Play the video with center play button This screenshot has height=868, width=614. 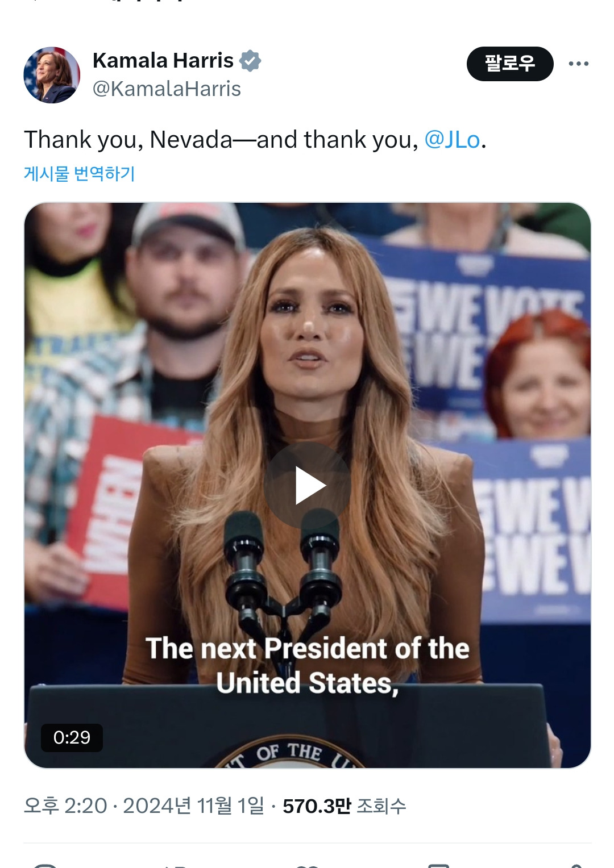click(307, 485)
